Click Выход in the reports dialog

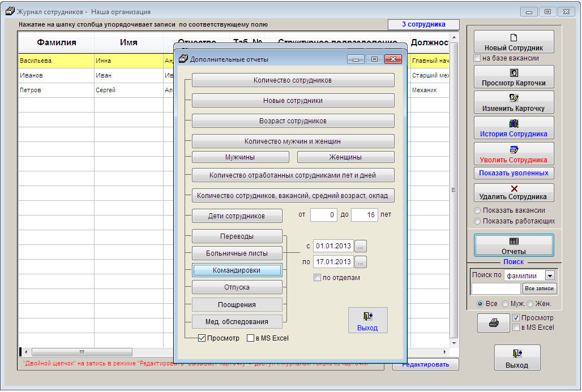click(x=367, y=320)
